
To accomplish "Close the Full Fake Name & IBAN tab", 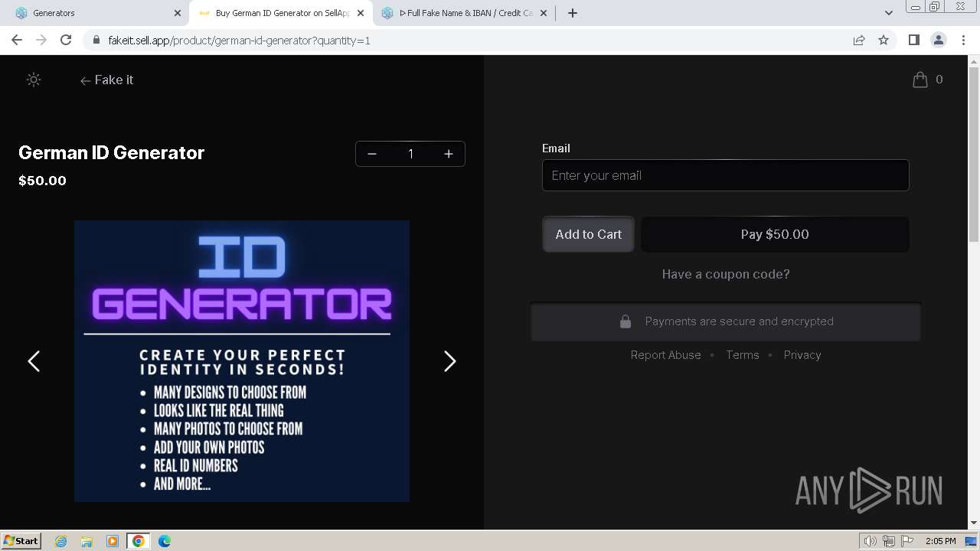I will click(x=544, y=13).
